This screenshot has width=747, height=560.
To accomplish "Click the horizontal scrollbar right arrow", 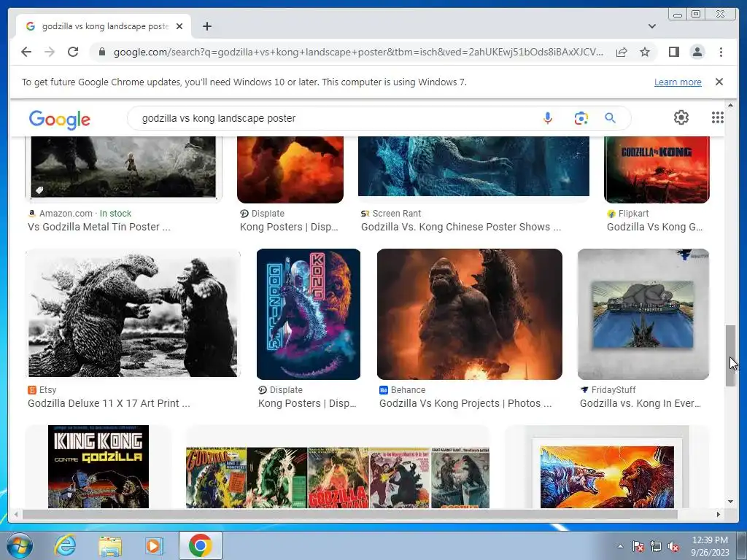I will tap(719, 514).
